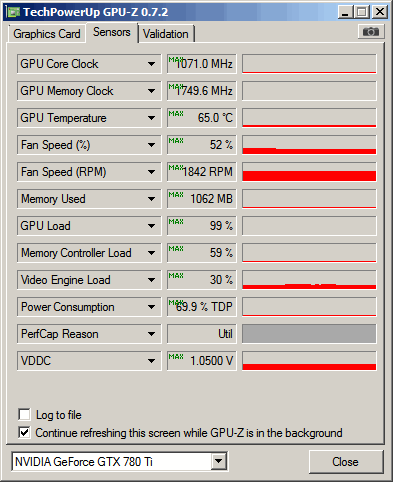The image size is (393, 482).
Task: Open the Power Consumption dropdown arrow
Action: coord(151,307)
